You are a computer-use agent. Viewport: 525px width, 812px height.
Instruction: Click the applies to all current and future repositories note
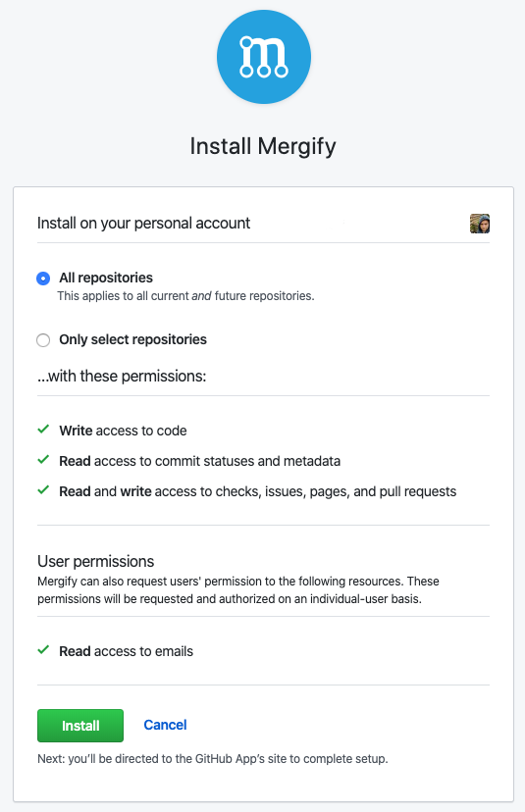185,296
